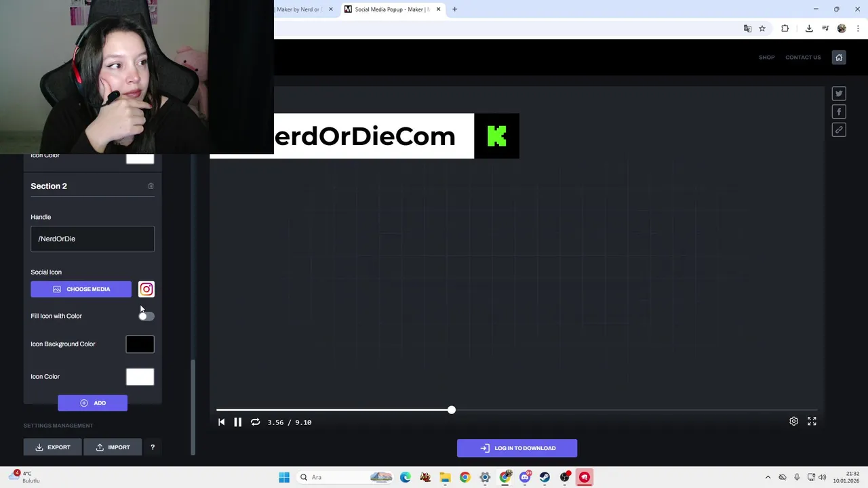Open OBS Studio from the taskbar
The width and height of the screenshot is (868, 488).
click(x=565, y=477)
